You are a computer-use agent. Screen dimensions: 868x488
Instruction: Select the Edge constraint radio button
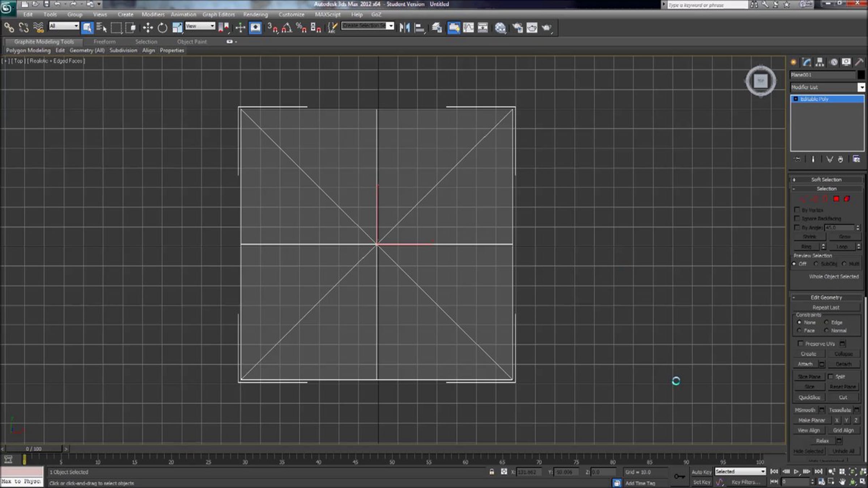click(826, 322)
